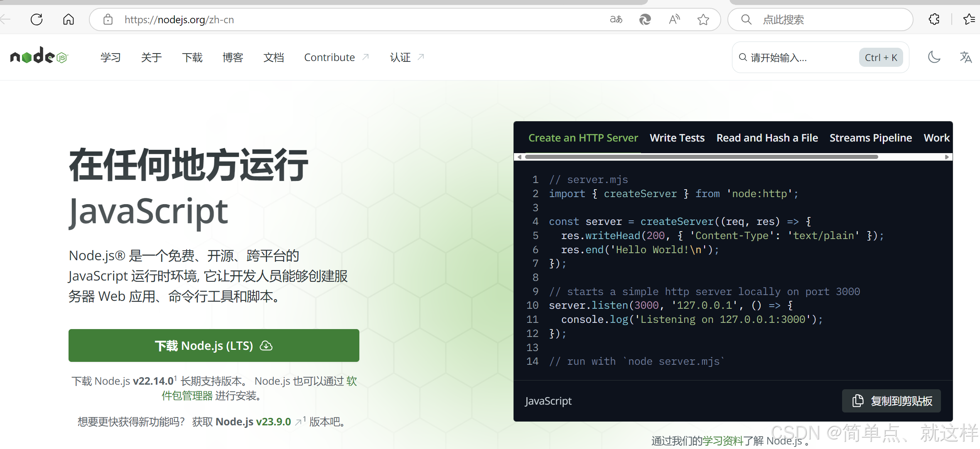Select the Streams Pipeline tab
This screenshot has height=449, width=980.
tap(870, 138)
